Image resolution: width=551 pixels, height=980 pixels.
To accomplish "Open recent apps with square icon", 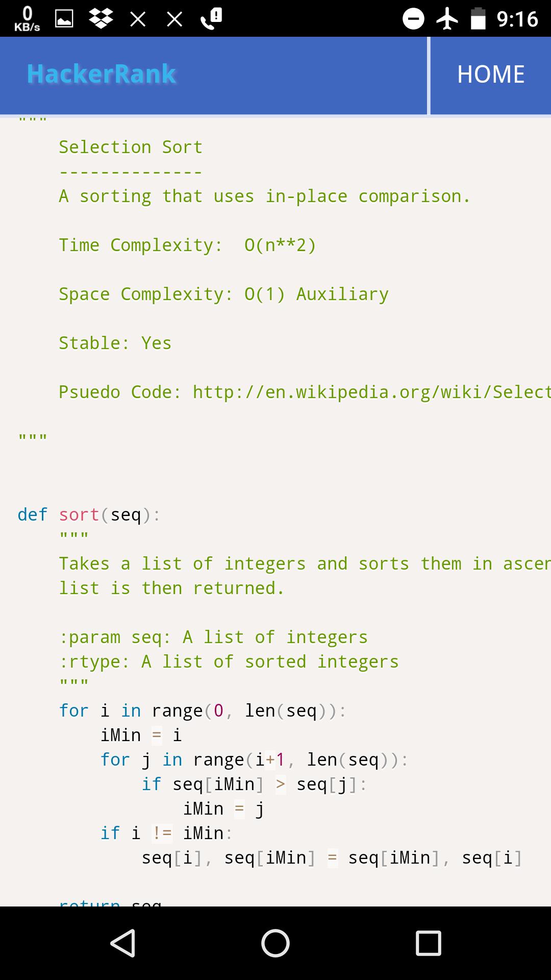I will [428, 943].
